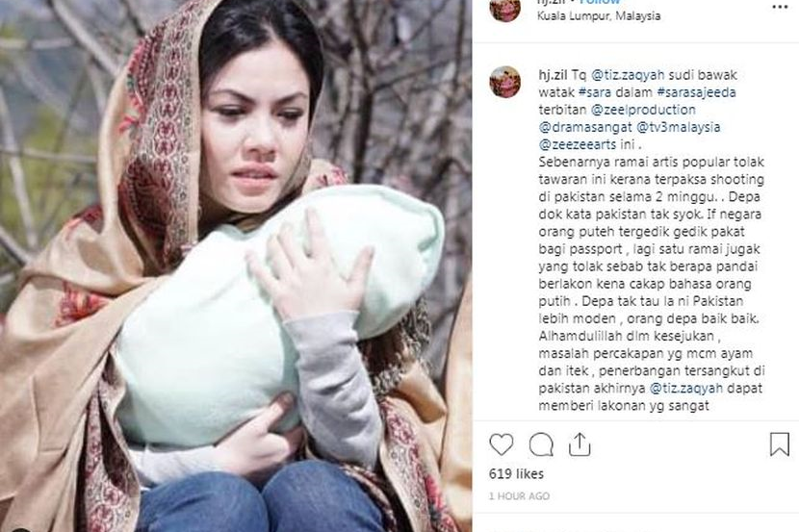
Task: Open the Kuala Lumpur, Malaysia location
Action: tap(599, 16)
